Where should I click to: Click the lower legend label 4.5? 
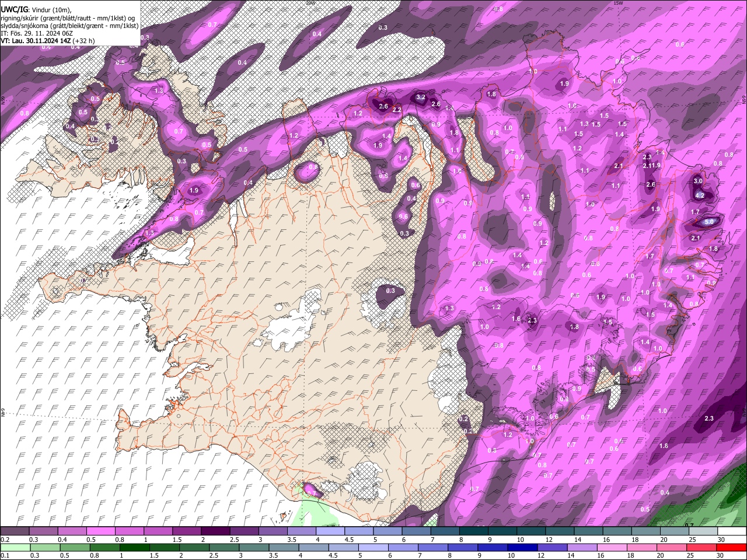pos(333,556)
